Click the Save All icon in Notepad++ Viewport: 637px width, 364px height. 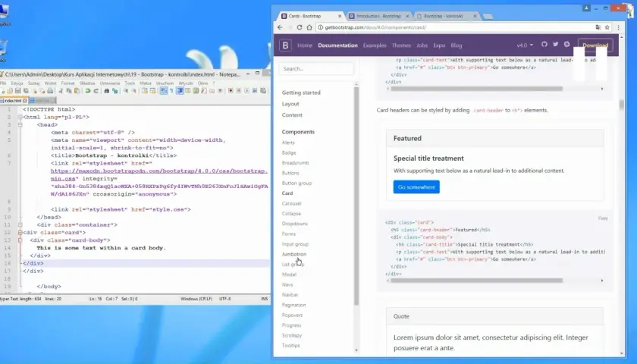(26, 91)
